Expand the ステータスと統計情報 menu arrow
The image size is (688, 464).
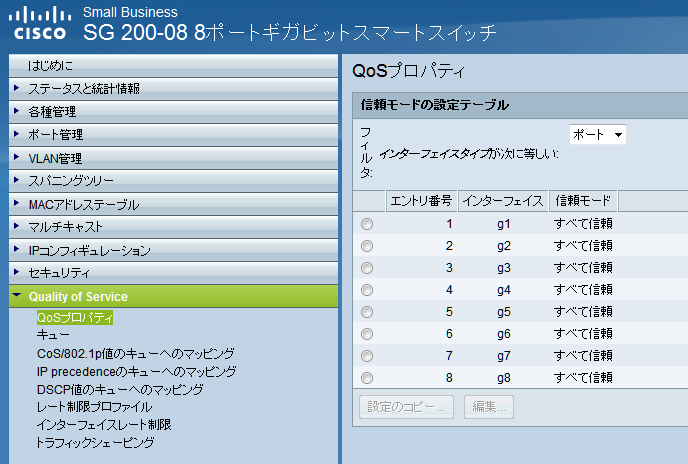(x=17, y=88)
